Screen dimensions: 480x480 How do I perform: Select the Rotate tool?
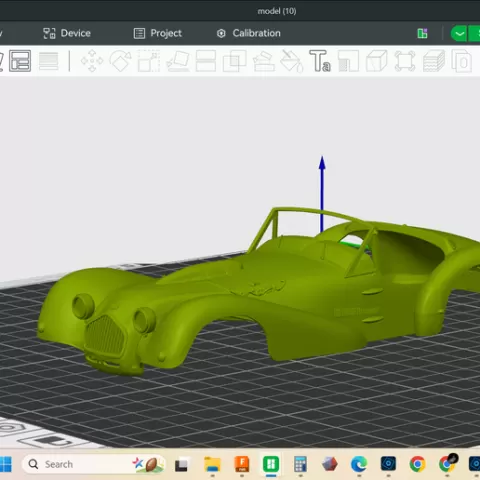[x=121, y=61]
